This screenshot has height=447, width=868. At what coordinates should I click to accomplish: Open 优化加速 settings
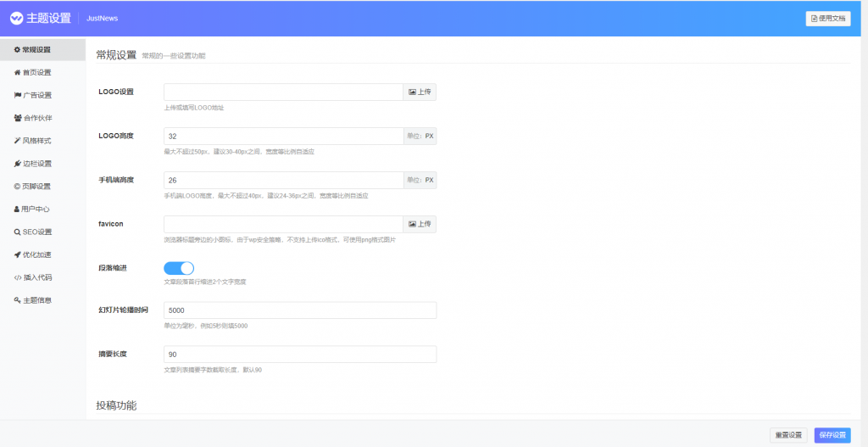click(x=42, y=254)
